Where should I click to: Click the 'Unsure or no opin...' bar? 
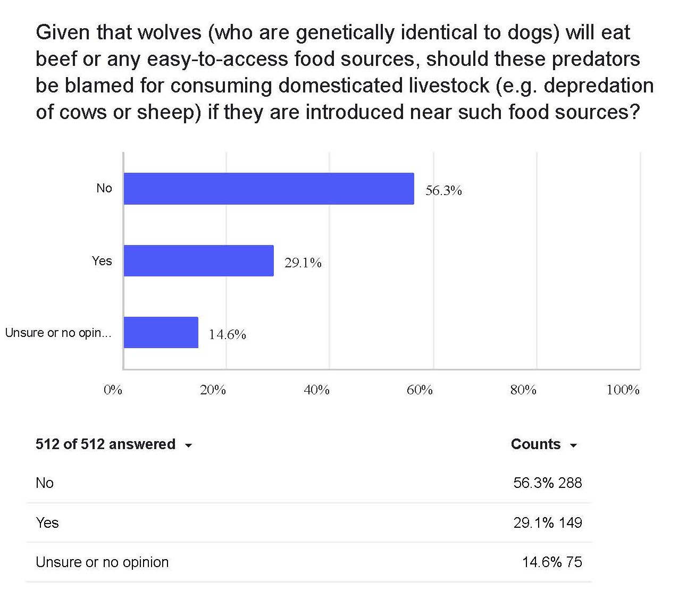click(x=161, y=333)
